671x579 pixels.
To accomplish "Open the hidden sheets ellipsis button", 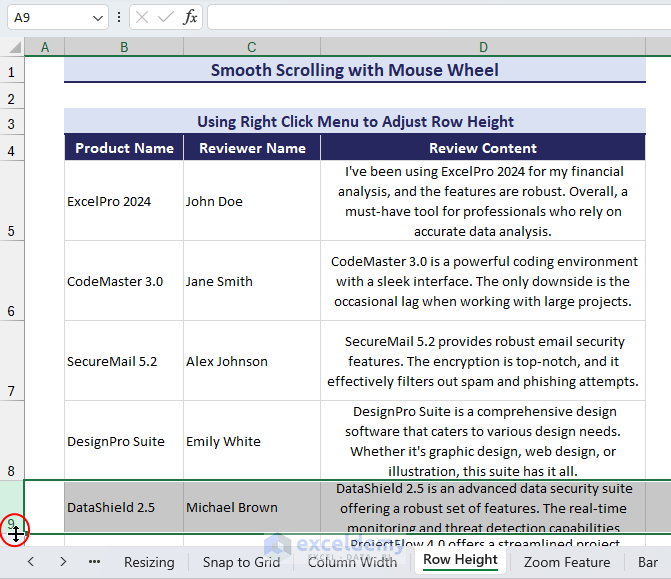I will point(94,561).
